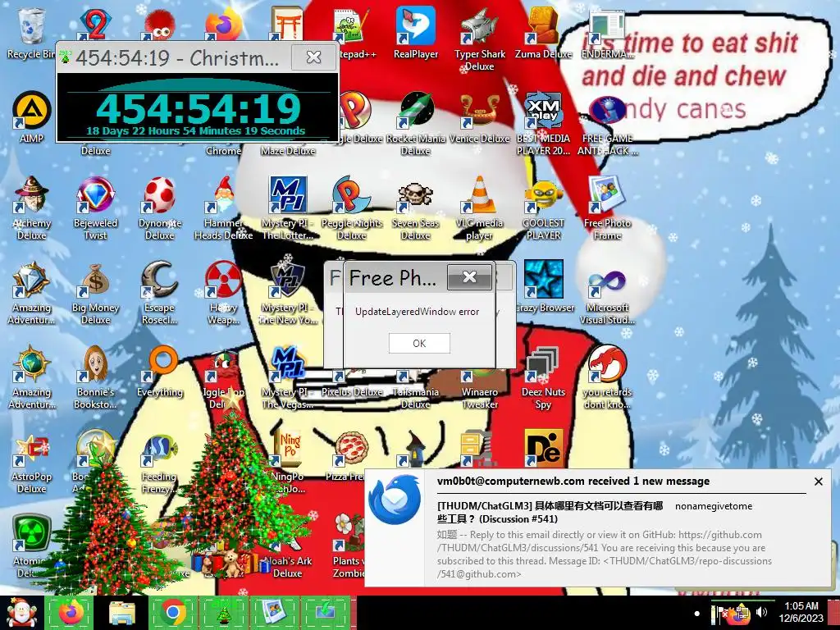Select Rocket Mania Deluxe icon
The image size is (840, 630).
[415, 125]
